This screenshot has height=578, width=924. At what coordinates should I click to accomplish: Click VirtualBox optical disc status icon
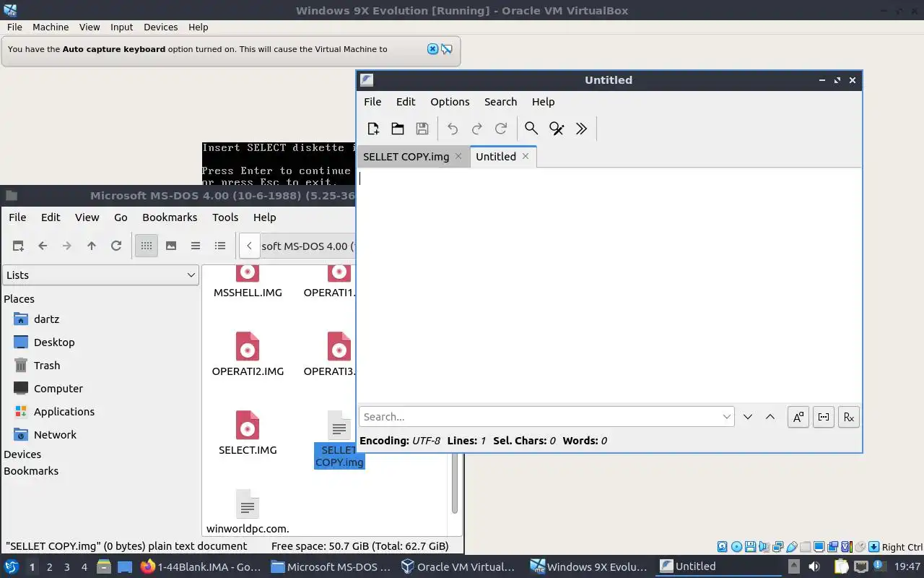tap(736, 547)
